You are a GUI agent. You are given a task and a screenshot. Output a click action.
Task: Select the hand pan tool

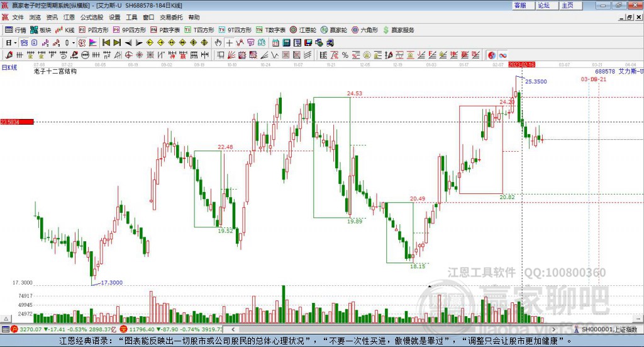218,43
